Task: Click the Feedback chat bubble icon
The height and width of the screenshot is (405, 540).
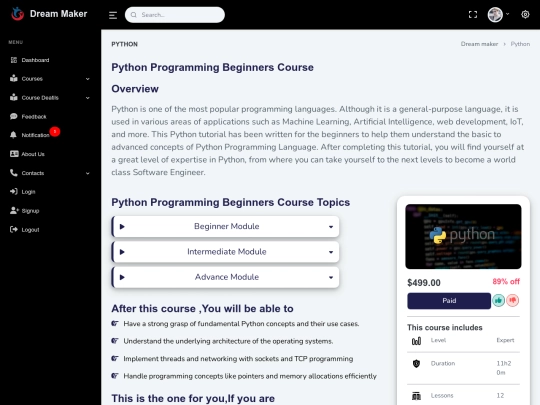Action: 14,116
